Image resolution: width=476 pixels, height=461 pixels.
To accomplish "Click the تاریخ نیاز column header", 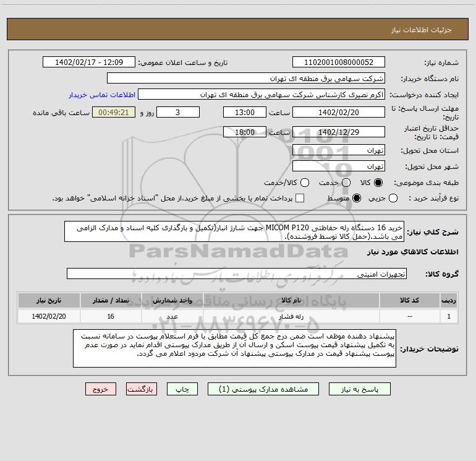I will click(49, 300).
